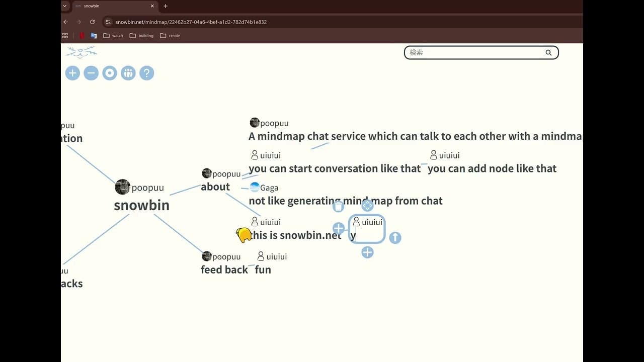Open help via the question mark icon
This screenshot has width=644, height=362.
coord(146,73)
